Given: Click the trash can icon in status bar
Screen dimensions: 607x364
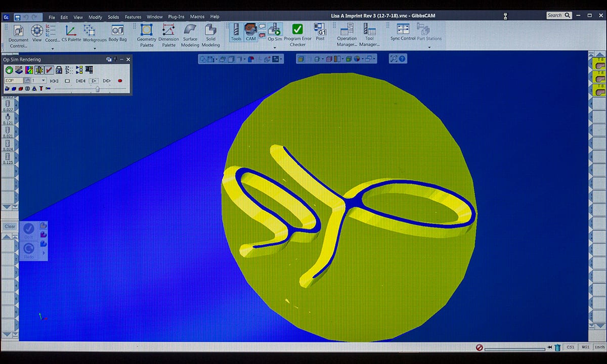Looking at the screenshot, I should pos(557,347).
